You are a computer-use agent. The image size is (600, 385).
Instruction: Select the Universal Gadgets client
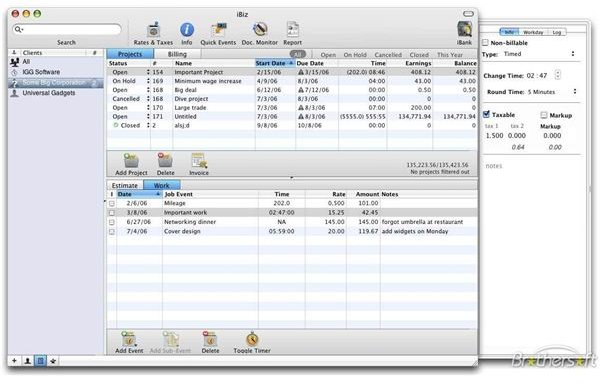click(x=56, y=93)
